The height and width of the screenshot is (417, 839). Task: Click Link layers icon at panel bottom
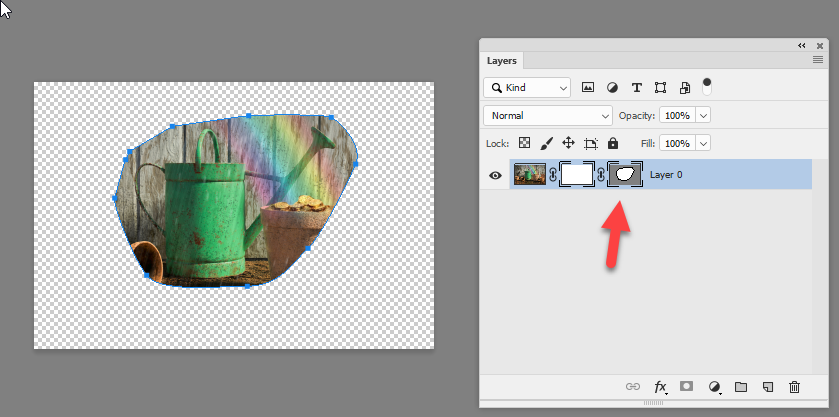(x=633, y=386)
